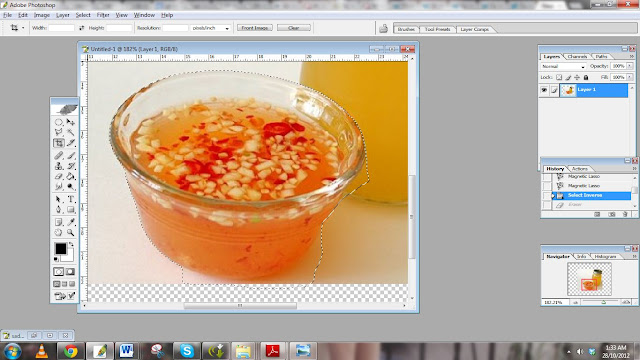Open the Select menu
The width and height of the screenshot is (640, 360).
(x=83, y=15)
